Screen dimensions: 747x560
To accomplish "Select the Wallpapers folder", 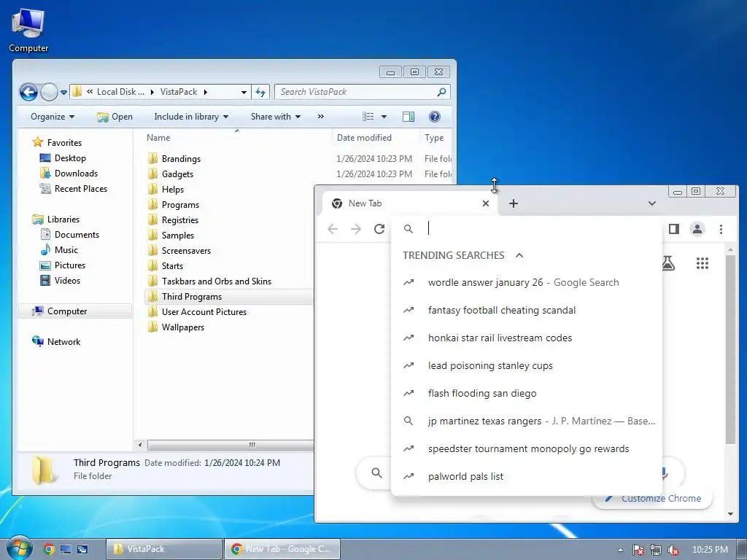I will pos(176,327).
